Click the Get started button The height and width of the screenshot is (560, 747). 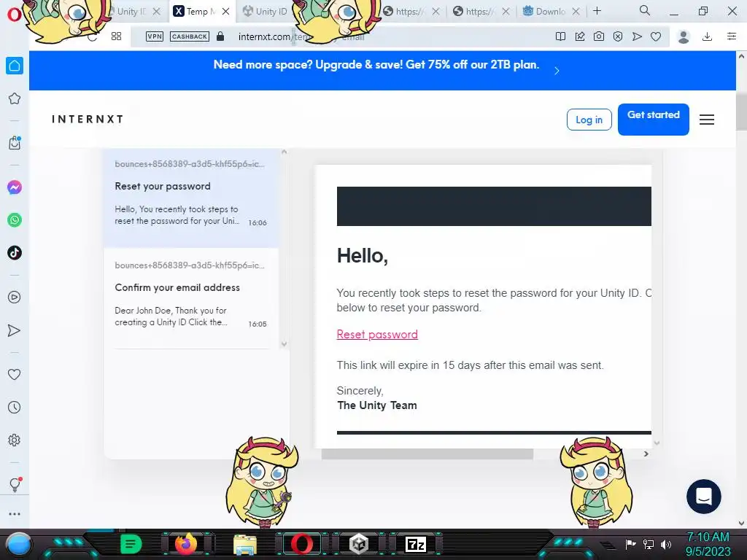click(653, 119)
